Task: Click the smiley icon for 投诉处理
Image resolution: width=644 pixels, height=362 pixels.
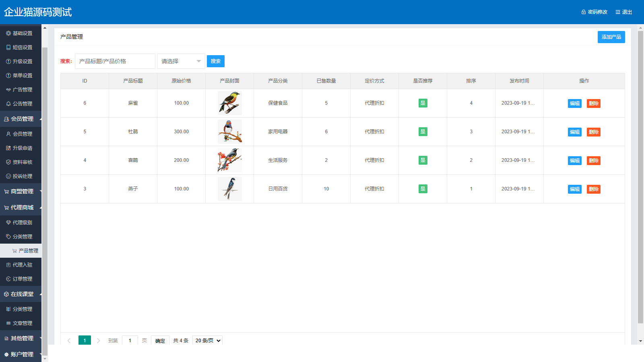Action: (8, 176)
